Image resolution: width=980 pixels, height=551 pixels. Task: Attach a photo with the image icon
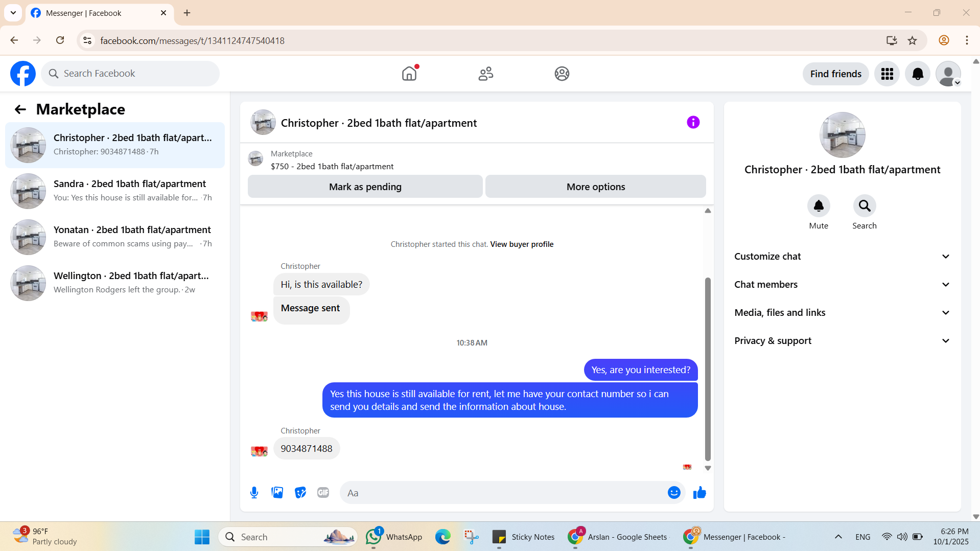tap(277, 493)
